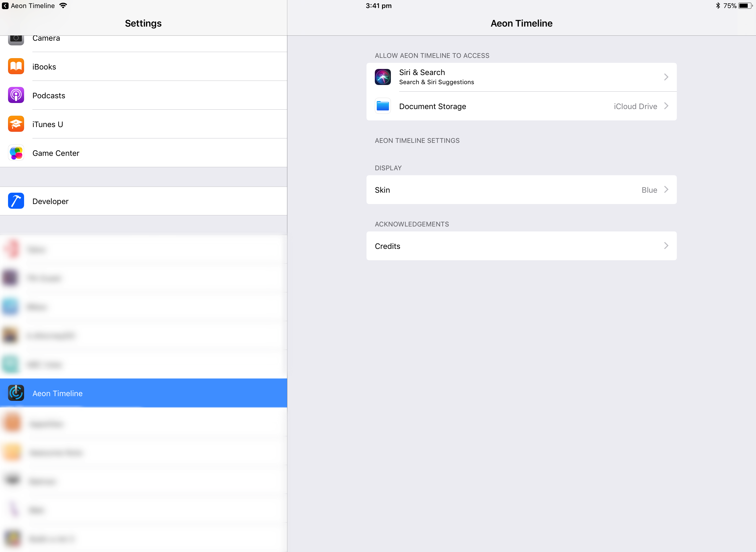The image size is (756, 552).
Task: Open Credits chevron
Action: click(666, 246)
